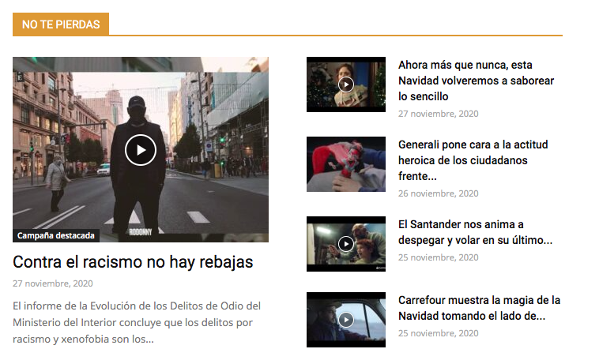This screenshot has height=364, width=599.
Task: Click date 27 noviembre, 2020 under Navidad article
Action: pos(438,114)
